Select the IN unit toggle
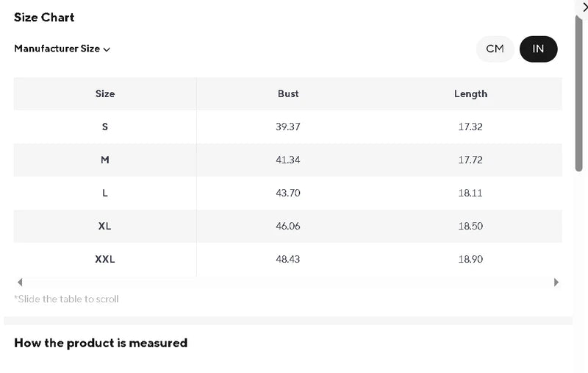 (x=538, y=49)
